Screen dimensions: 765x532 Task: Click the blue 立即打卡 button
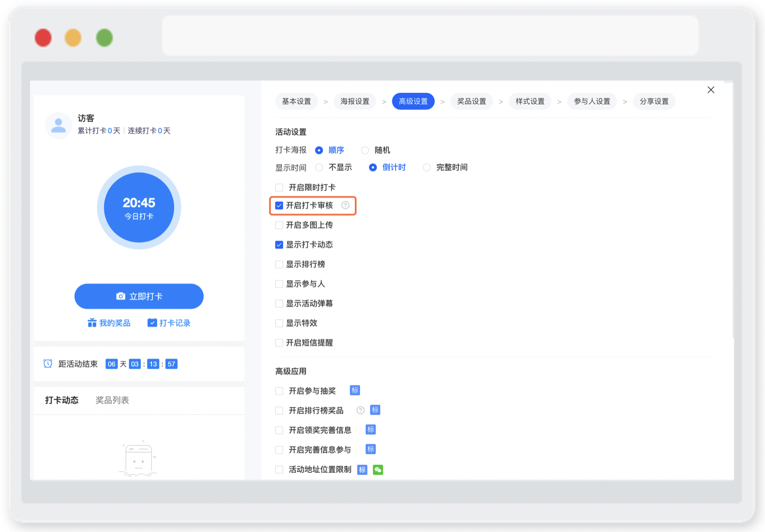coord(139,296)
